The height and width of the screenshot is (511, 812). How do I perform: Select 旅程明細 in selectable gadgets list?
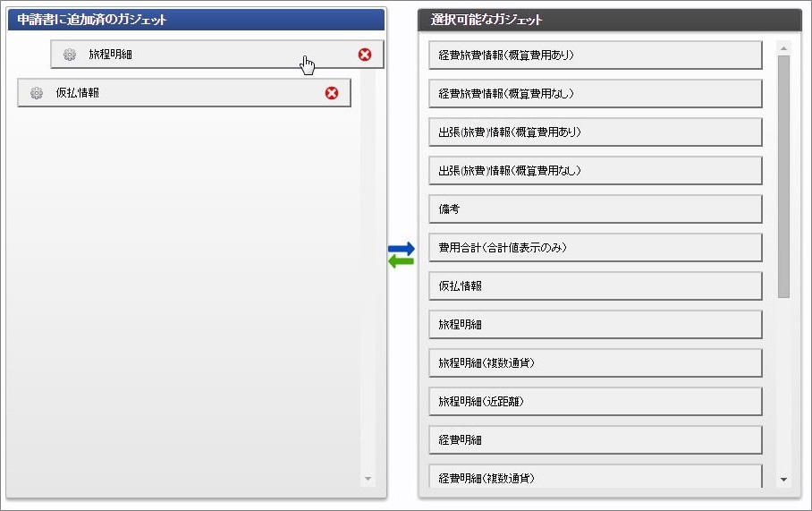point(596,325)
